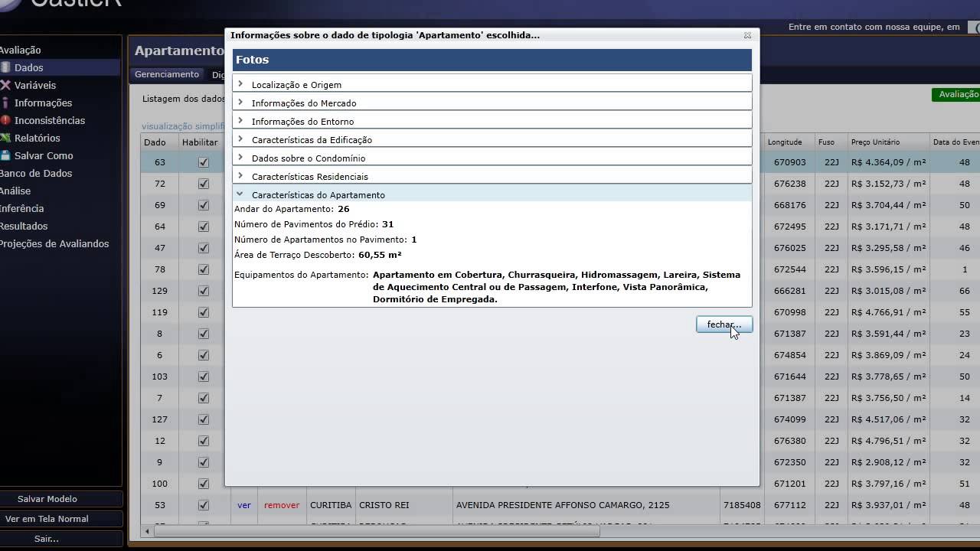Open the Análise sidebar item
Screen dimensions: 980x551
click(15, 191)
